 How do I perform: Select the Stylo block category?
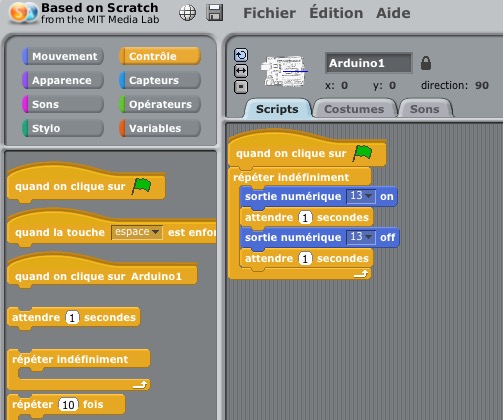[63, 128]
